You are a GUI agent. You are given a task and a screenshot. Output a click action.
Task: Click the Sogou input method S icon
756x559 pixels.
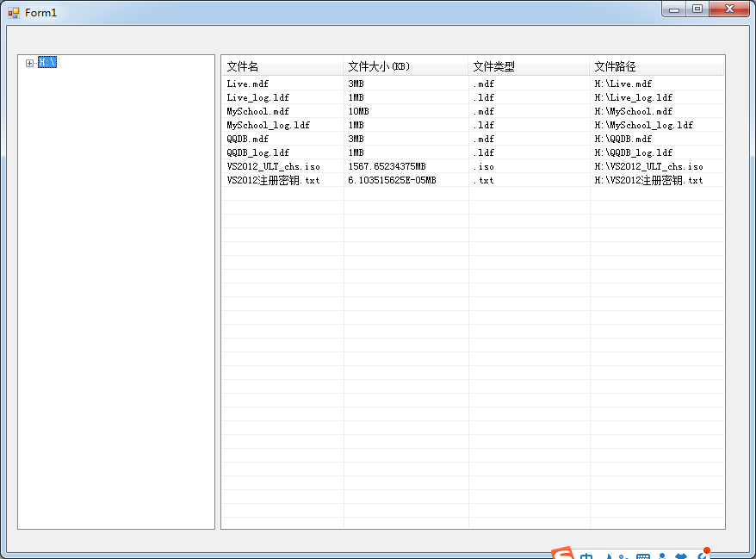(x=562, y=553)
